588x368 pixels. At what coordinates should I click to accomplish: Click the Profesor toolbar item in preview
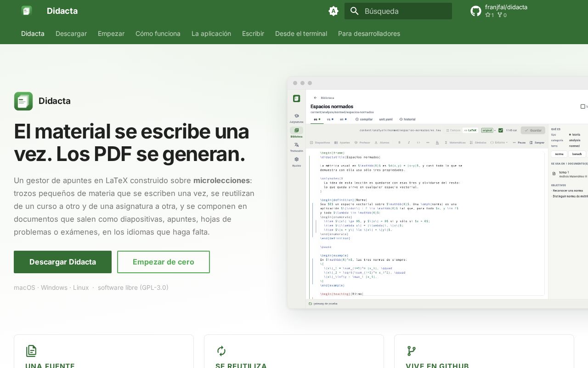click(362, 143)
